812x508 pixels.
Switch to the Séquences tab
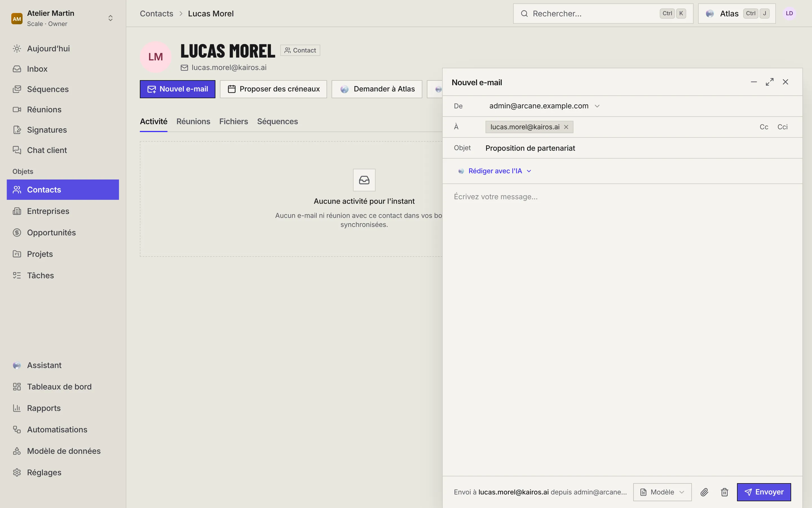277,121
